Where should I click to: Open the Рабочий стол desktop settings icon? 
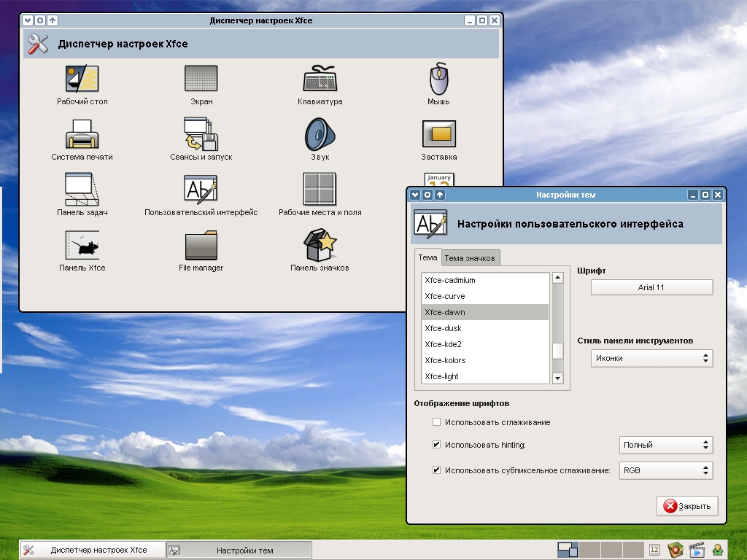(82, 79)
